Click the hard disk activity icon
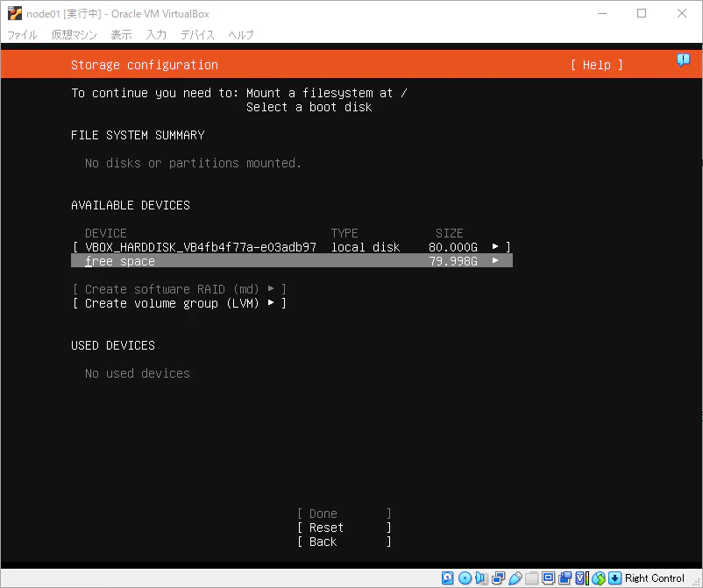Viewport: 703px width, 588px height. pos(447,578)
